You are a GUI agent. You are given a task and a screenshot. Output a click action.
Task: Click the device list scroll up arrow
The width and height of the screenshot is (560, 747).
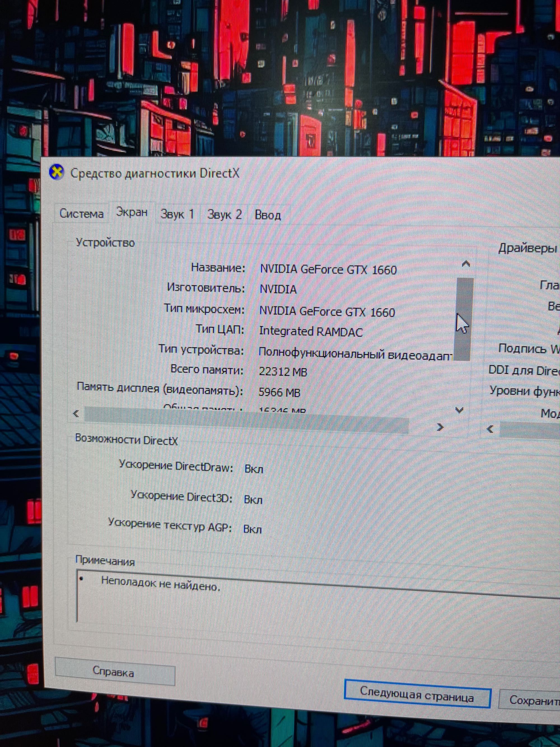466,264
